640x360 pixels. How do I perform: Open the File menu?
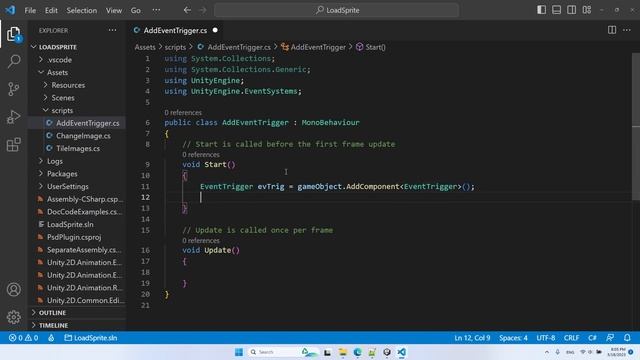pyautogui.click(x=30, y=10)
